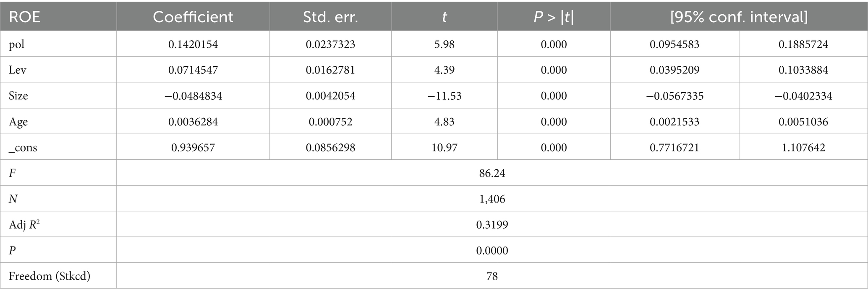Click the Coefficient column header
The width and height of the screenshot is (868, 296).
[x=193, y=17]
